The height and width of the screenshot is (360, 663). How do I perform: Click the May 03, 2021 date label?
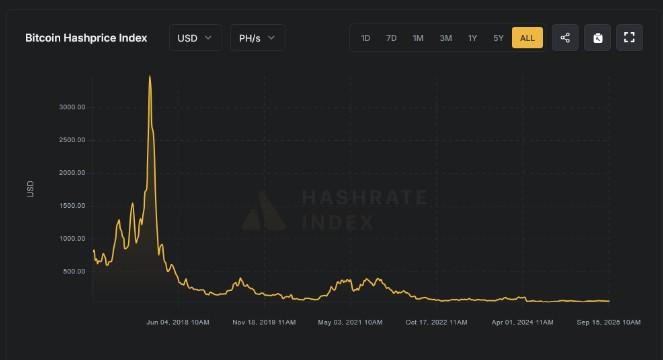point(350,322)
